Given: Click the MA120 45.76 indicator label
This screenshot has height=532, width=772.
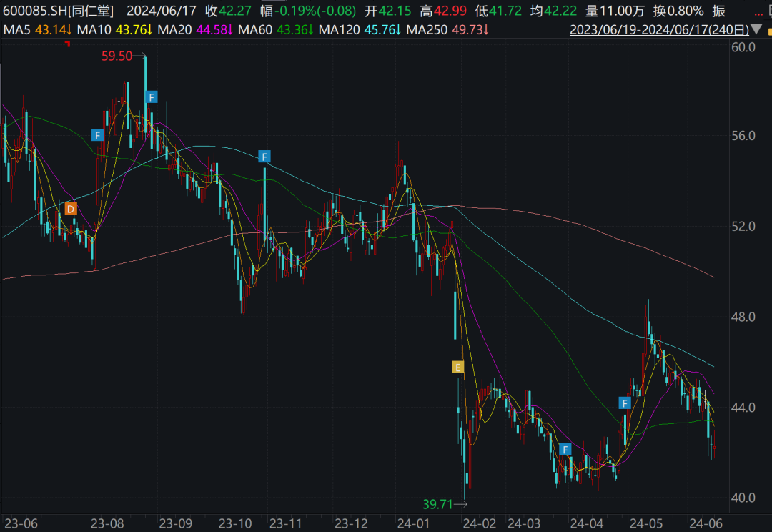Looking at the screenshot, I should (360, 30).
